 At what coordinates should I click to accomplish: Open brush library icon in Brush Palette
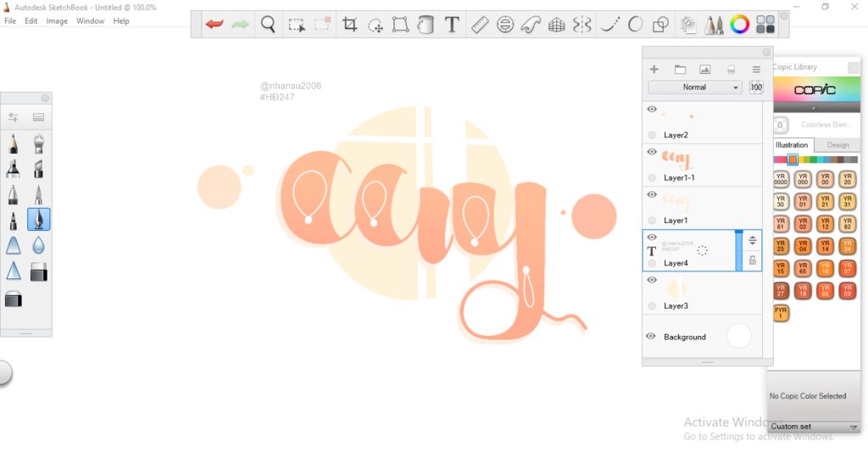(x=38, y=117)
